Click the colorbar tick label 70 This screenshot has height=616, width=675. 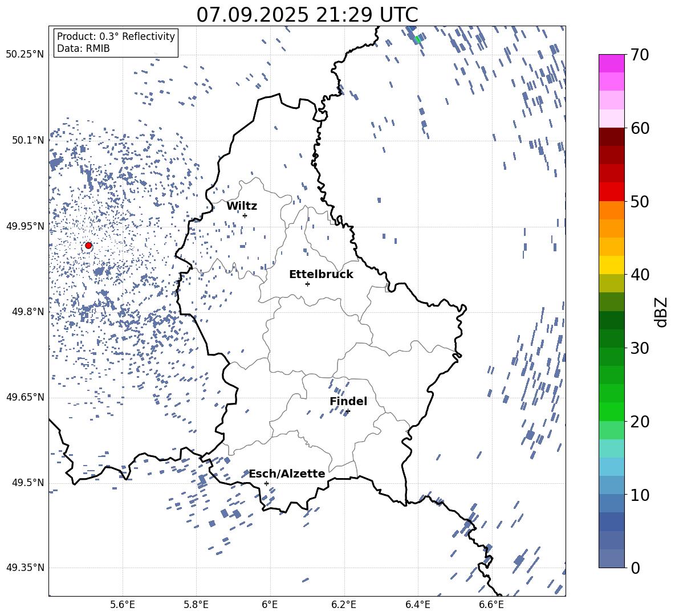coord(640,55)
